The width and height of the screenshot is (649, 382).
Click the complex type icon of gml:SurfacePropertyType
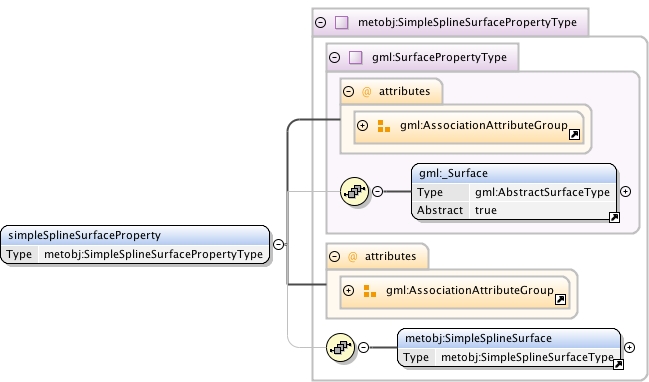356,57
